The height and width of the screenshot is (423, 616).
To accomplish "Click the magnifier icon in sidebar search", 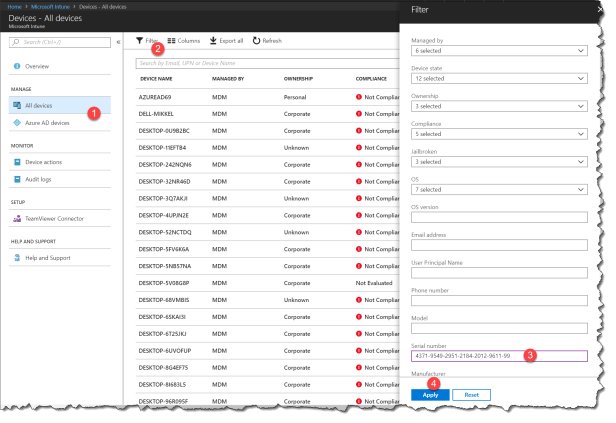I will click(x=16, y=42).
